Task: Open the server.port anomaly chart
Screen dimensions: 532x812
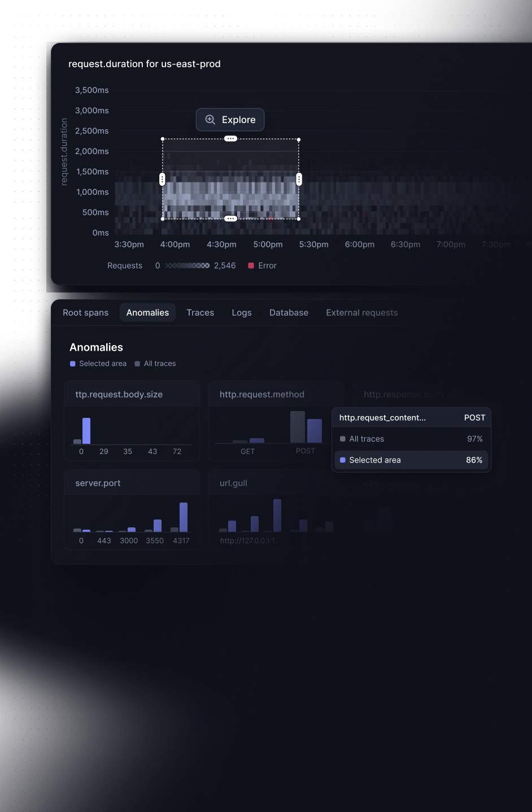Action: coord(132,509)
